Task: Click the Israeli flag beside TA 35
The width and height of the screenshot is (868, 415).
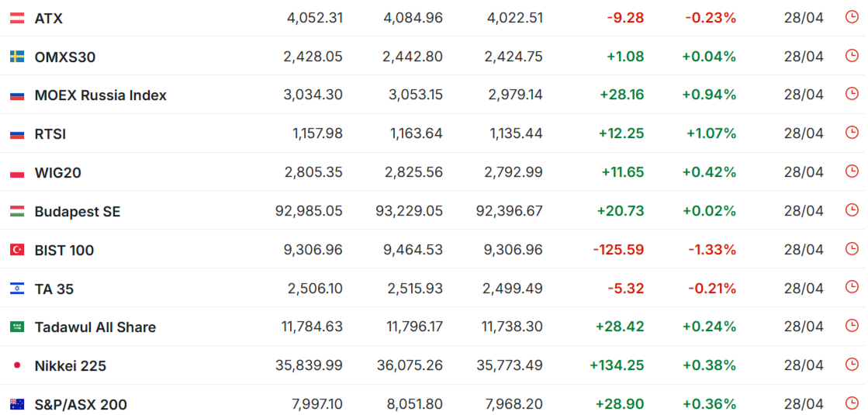Action: (x=17, y=289)
